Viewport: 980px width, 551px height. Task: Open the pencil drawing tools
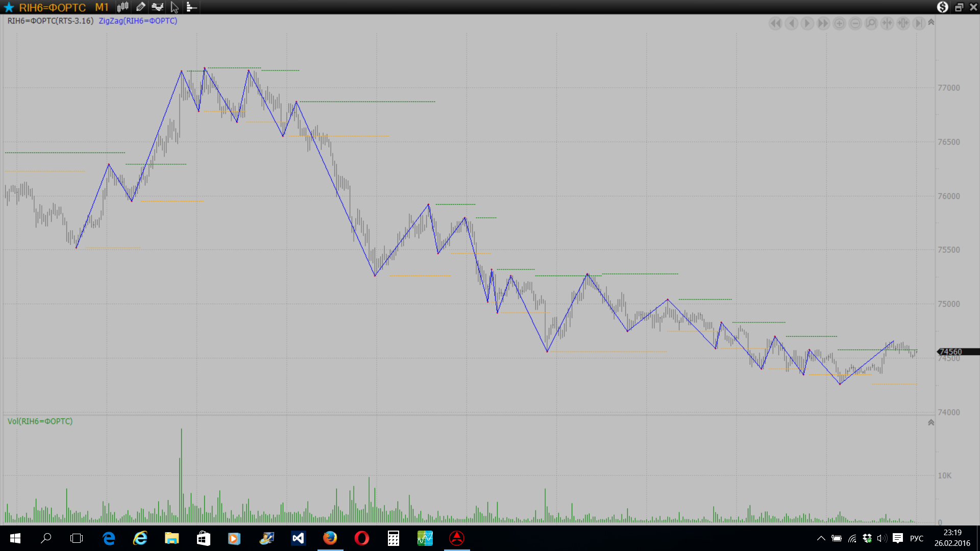pyautogui.click(x=140, y=7)
